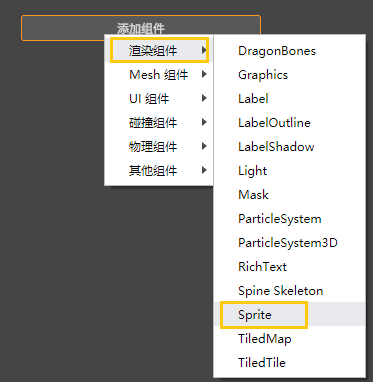
Task: Select Spine Skeleton component
Action: tap(289, 291)
